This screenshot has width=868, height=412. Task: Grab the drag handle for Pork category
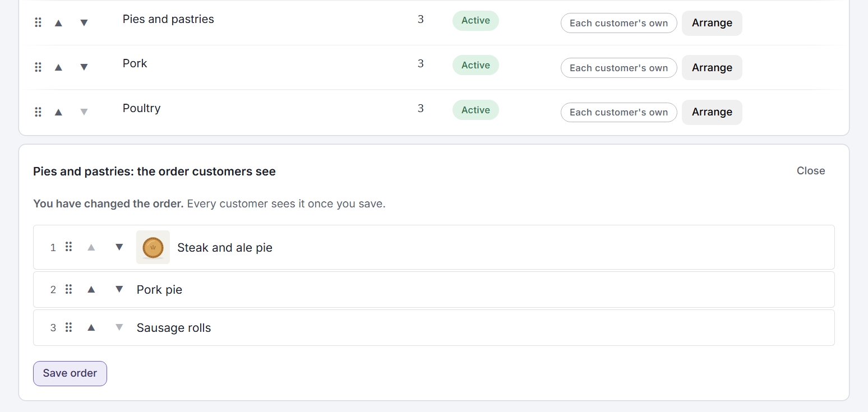click(38, 67)
